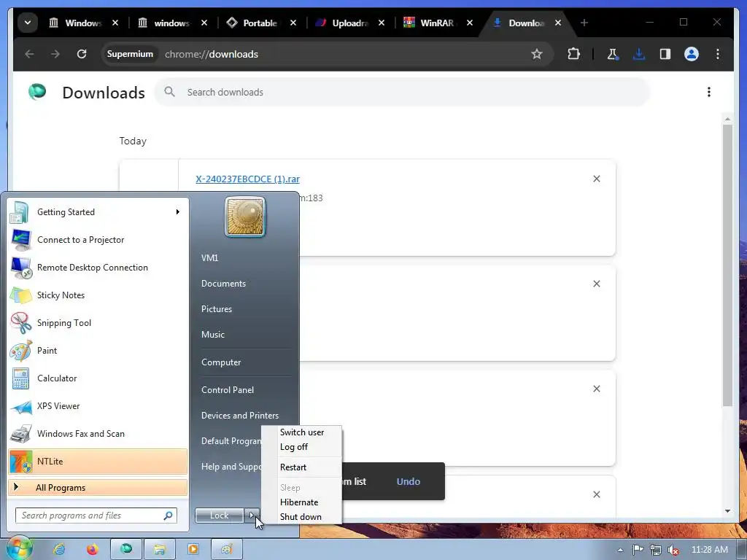Choose Hibernate in power menu
This screenshot has height=560, width=747.
click(x=301, y=502)
